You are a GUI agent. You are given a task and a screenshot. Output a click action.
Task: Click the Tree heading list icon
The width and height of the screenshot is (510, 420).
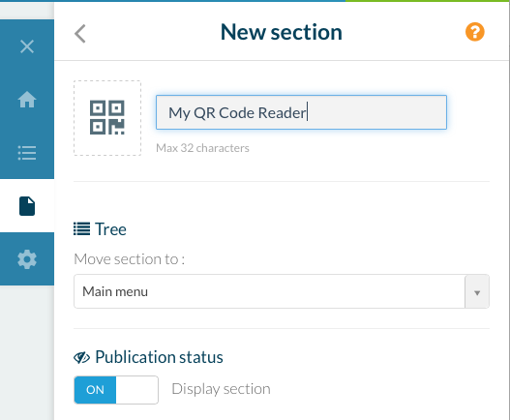pyautogui.click(x=81, y=228)
